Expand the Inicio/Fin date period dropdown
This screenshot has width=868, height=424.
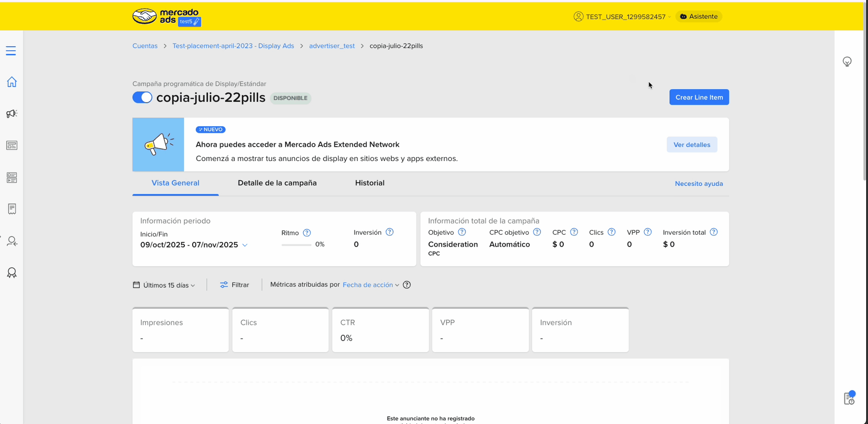click(194, 245)
